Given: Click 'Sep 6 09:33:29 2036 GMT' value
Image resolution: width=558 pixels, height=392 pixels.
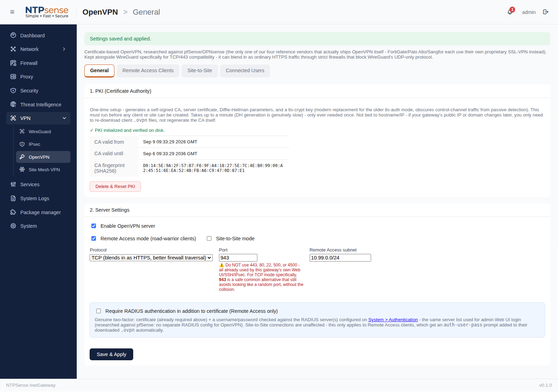Looking at the screenshot, I should coord(170,154).
